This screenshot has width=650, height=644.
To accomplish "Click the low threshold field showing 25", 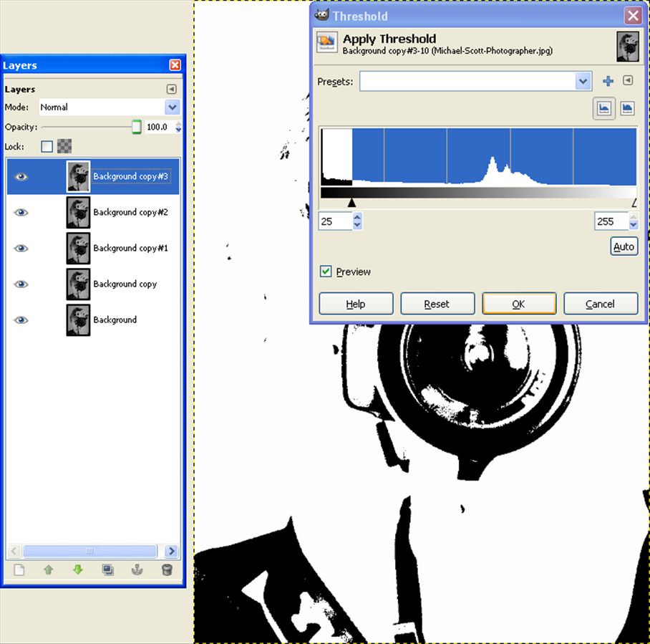I will (x=335, y=221).
